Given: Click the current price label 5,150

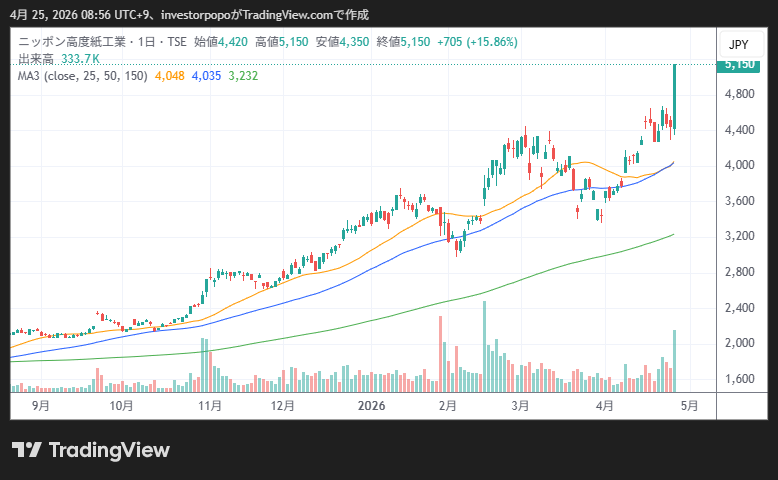Looking at the screenshot, I should pos(738,64).
